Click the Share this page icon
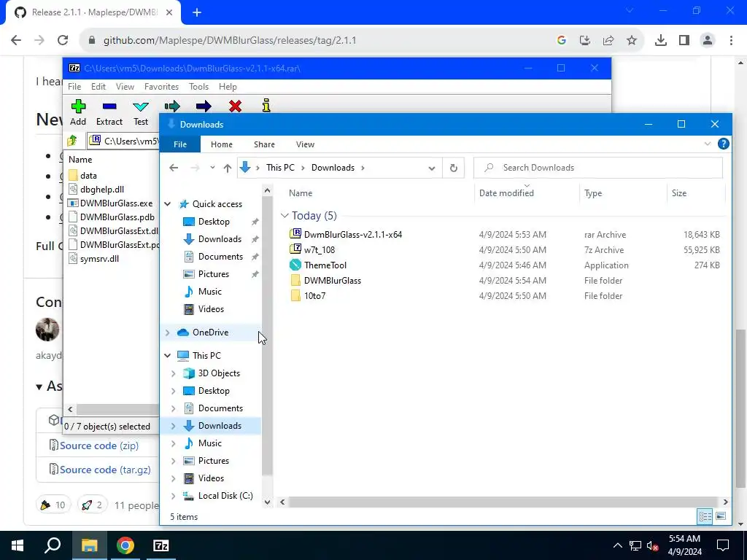Viewport: 747px width, 560px height. pos(608,40)
